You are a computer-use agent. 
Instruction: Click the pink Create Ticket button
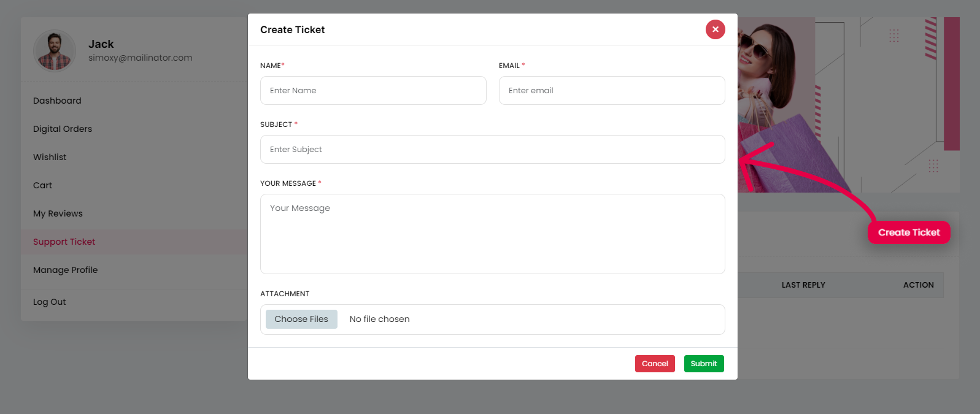click(x=908, y=232)
